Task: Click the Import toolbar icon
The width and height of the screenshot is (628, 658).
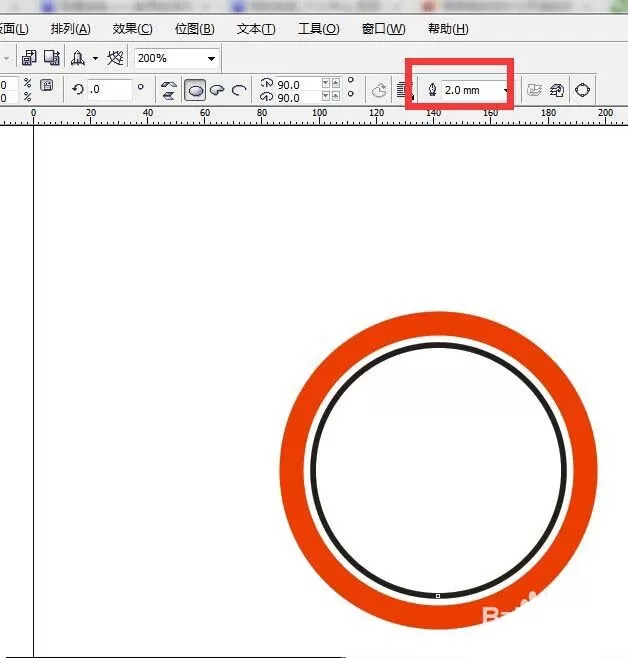Action: (x=29, y=57)
